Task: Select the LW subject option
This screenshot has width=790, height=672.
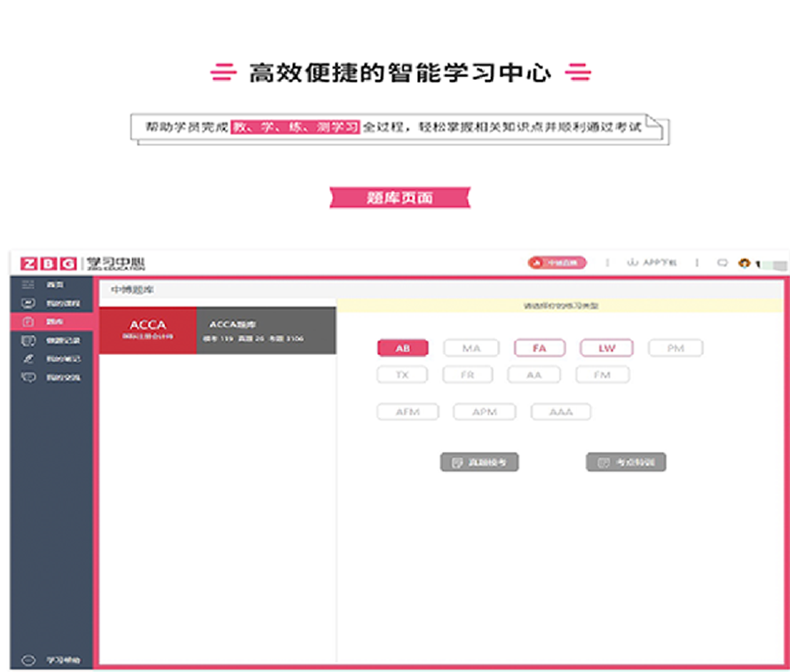Action: click(x=606, y=349)
